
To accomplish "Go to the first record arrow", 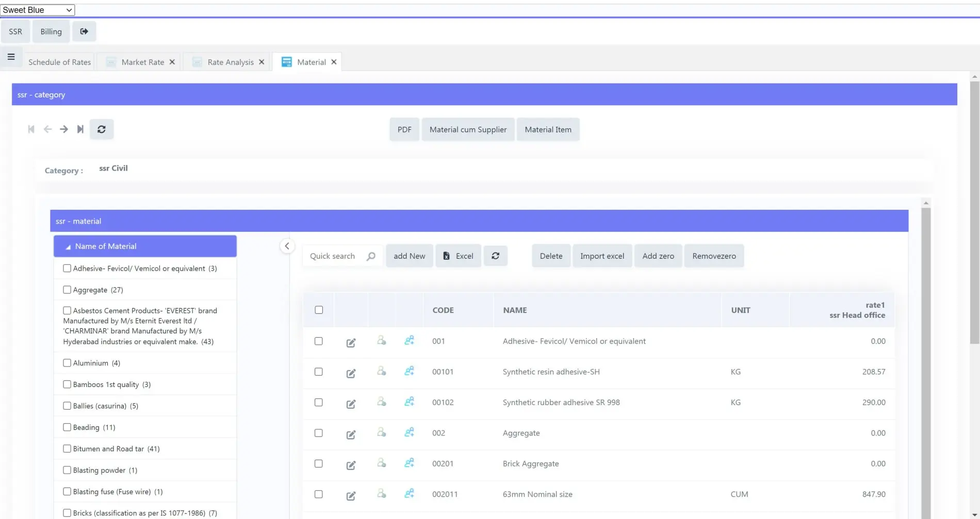I will click(x=31, y=129).
